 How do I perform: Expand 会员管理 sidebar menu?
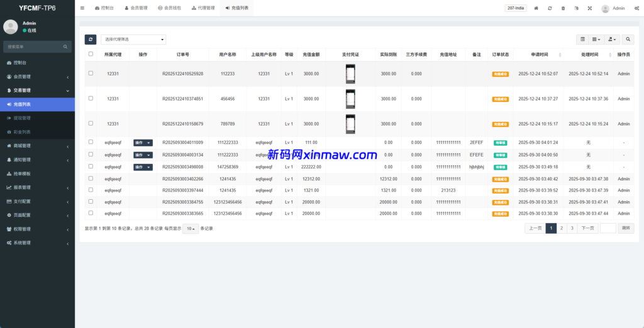click(x=37, y=77)
